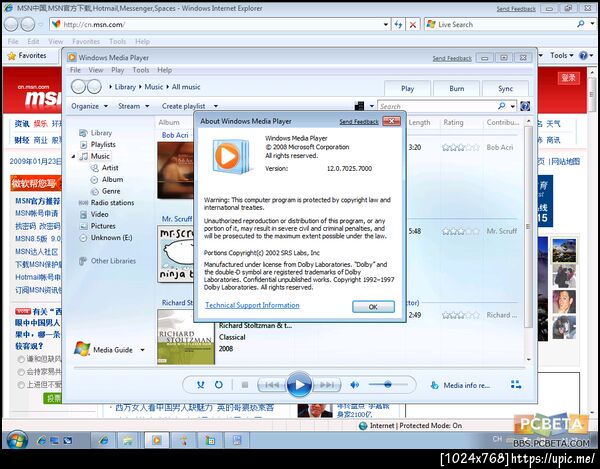Click the Media Player help icon
Screen dimensions: 600x469
(525, 106)
